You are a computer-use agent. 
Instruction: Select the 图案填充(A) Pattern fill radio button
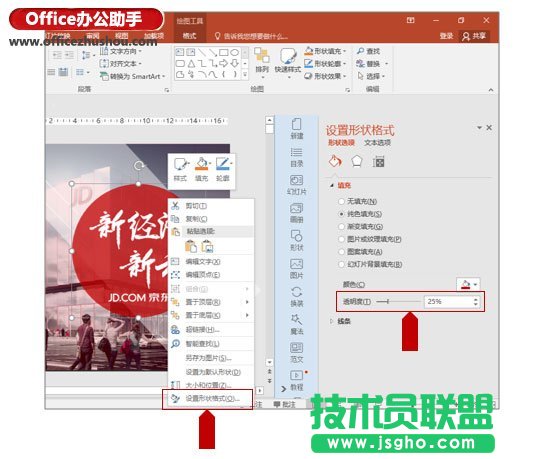(x=341, y=252)
